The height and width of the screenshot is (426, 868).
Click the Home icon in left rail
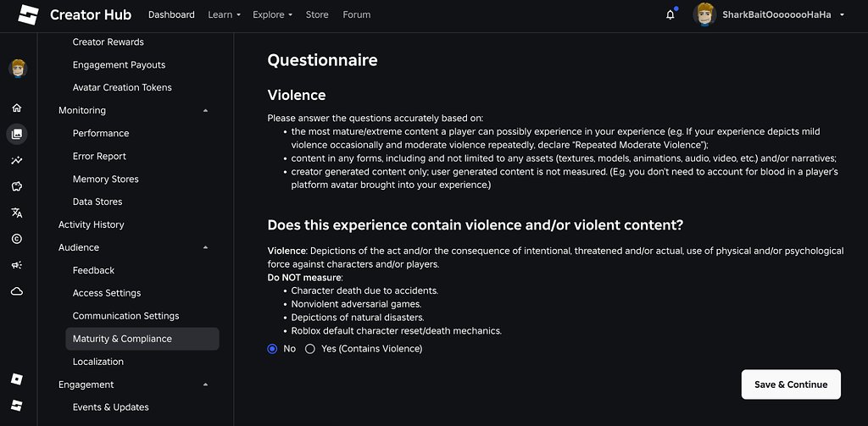click(x=17, y=108)
